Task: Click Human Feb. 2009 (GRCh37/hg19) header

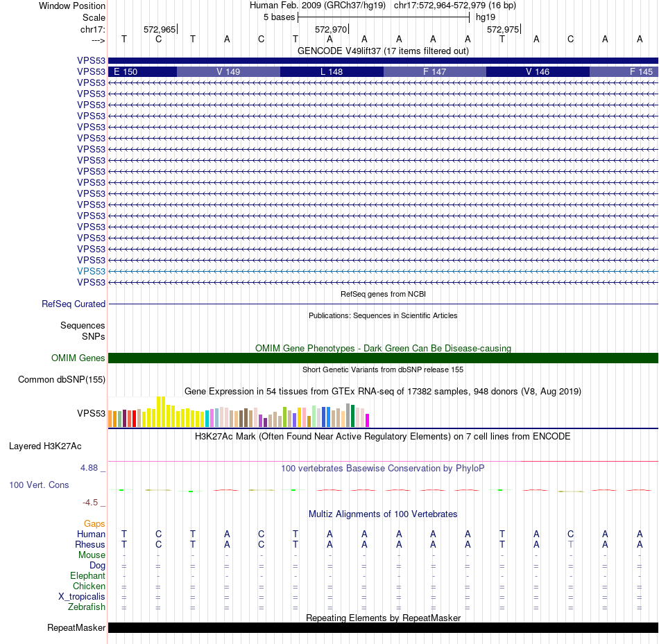Action: (x=317, y=6)
